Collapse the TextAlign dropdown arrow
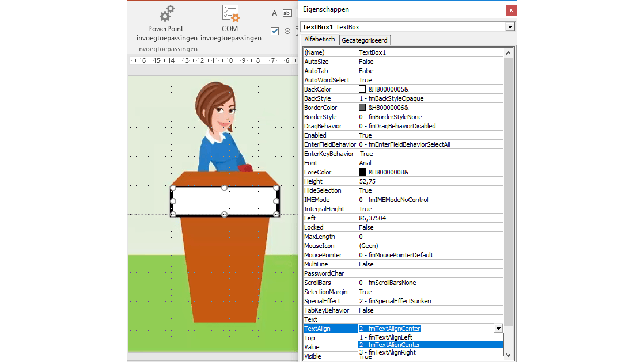The height and width of the screenshot is (362, 644). 498,329
